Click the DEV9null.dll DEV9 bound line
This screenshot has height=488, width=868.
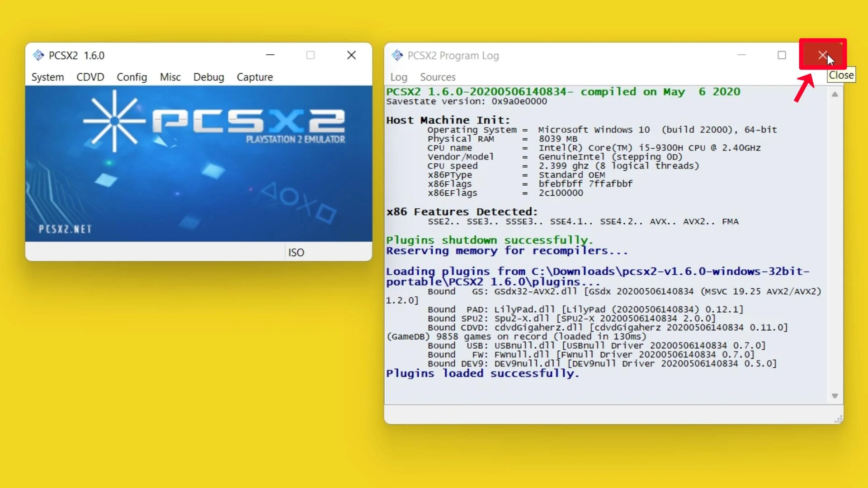coord(602,364)
